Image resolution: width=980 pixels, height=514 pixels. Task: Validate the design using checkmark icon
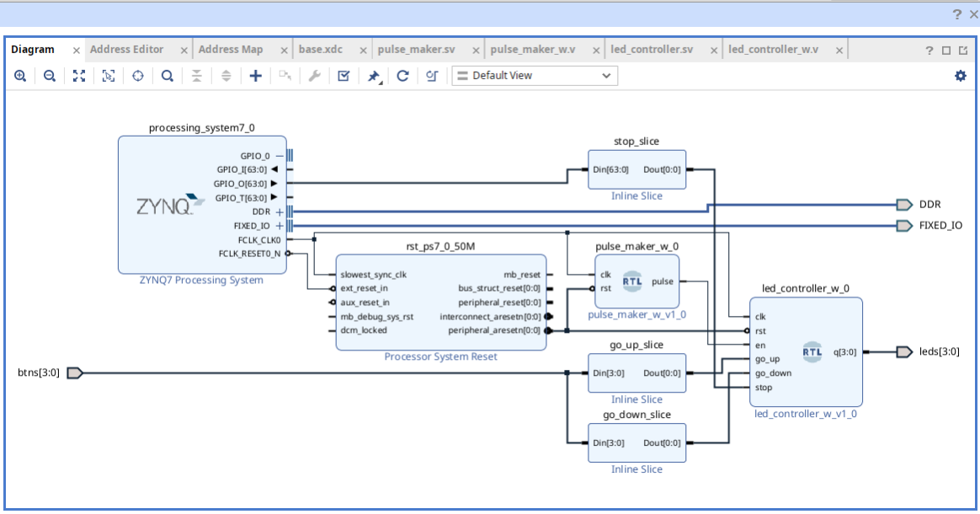click(344, 76)
